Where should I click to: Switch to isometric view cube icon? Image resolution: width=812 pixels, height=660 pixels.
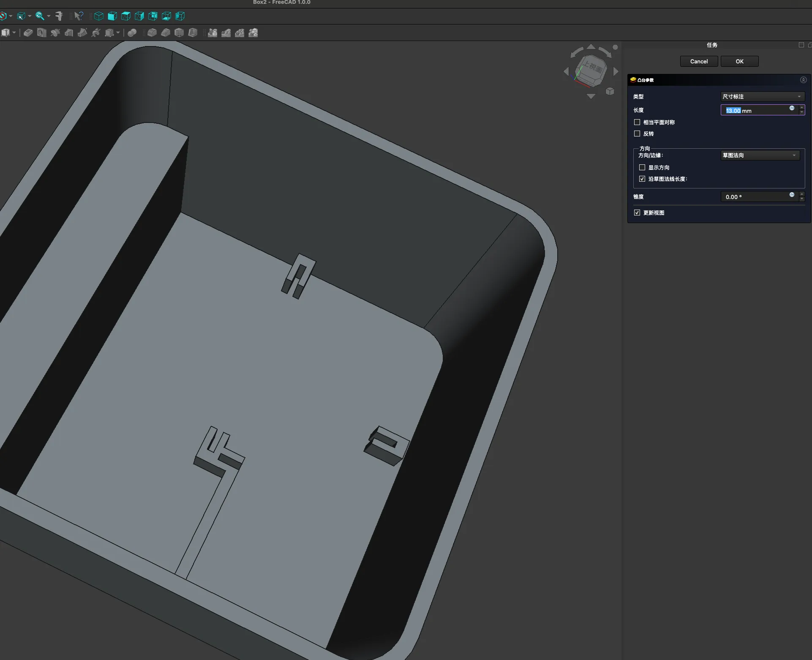click(x=98, y=16)
